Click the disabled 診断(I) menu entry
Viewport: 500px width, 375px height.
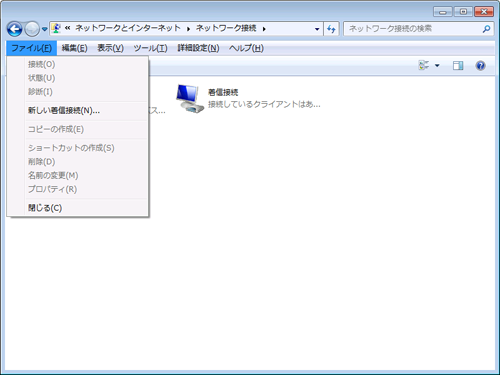tap(78, 92)
